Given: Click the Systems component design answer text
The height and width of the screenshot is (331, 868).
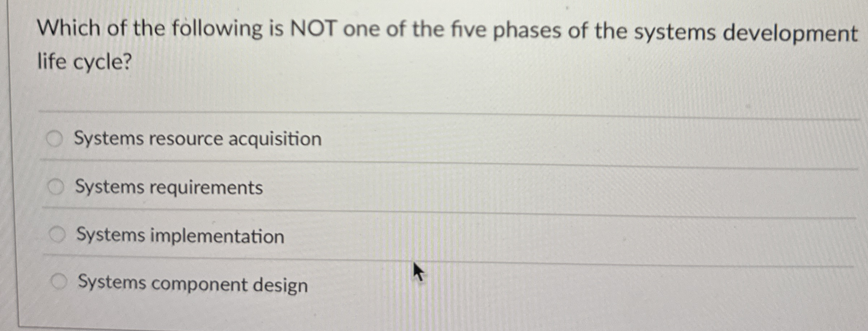Looking at the screenshot, I should click(191, 285).
